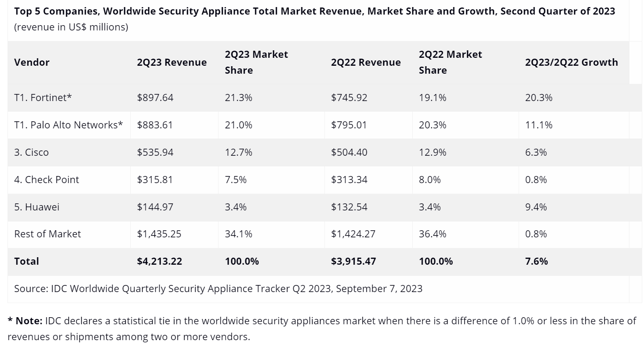Viewport: 644px width, 345px height.
Task: Click the bold Total row label
Action: tap(26, 261)
